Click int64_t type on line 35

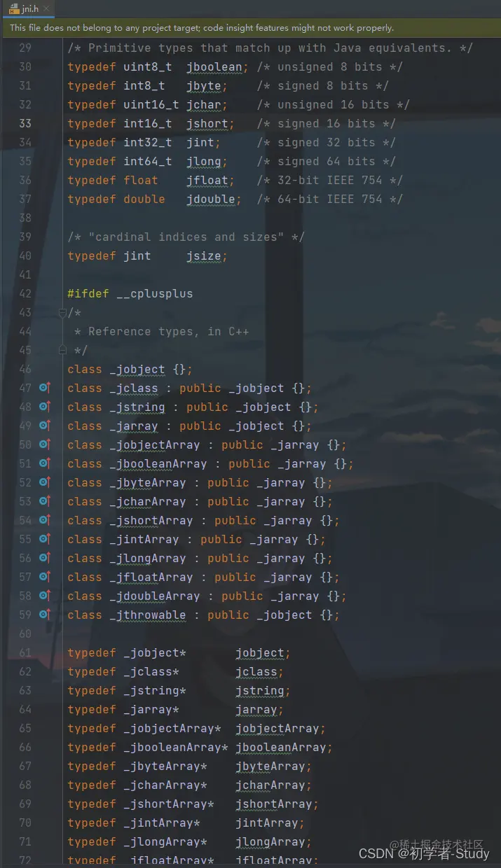pyautogui.click(x=148, y=162)
